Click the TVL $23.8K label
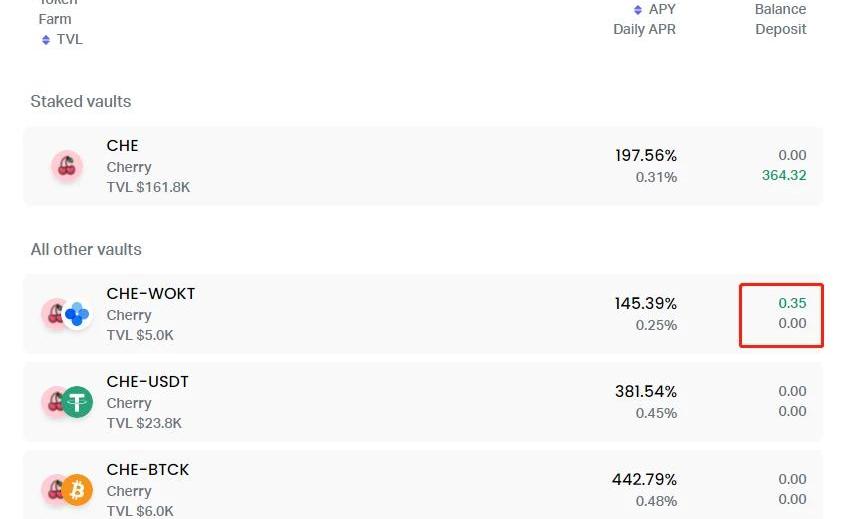This screenshot has width=865, height=519. 145,424
